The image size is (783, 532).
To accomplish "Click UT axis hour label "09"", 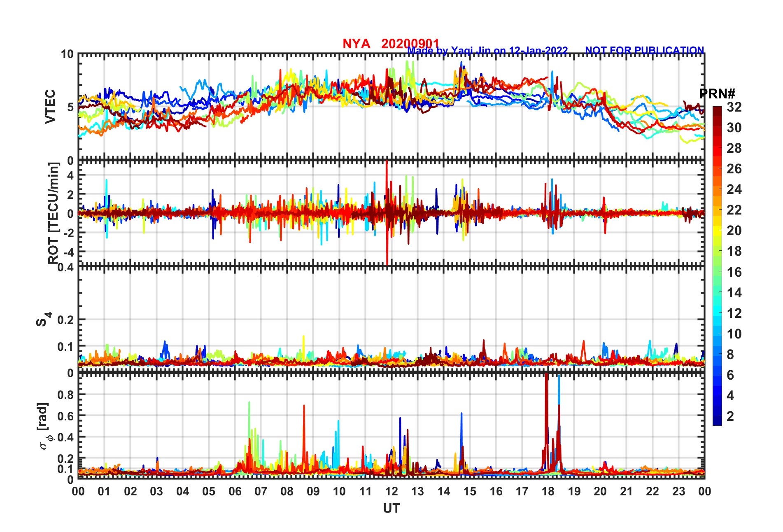I will (313, 492).
